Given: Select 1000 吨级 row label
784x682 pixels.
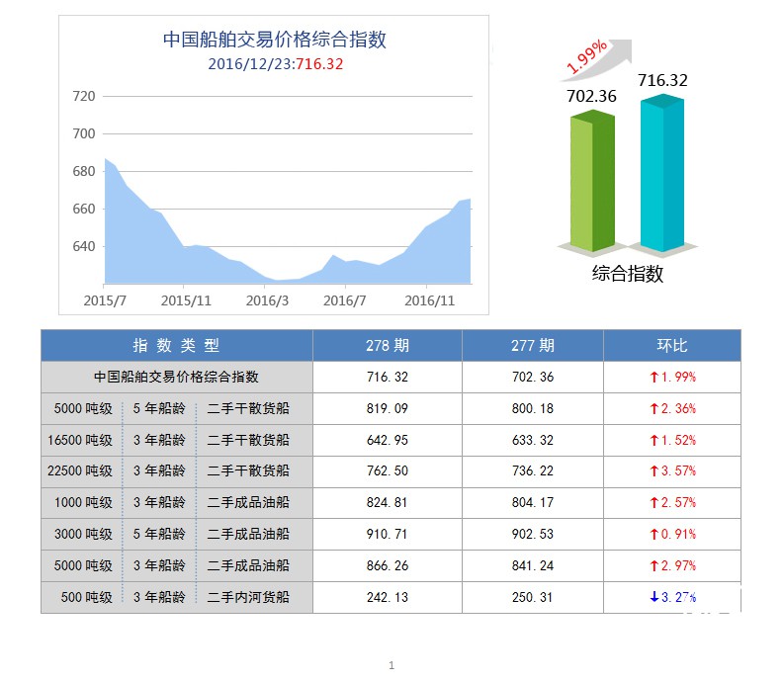Looking at the screenshot, I should coord(83,502).
